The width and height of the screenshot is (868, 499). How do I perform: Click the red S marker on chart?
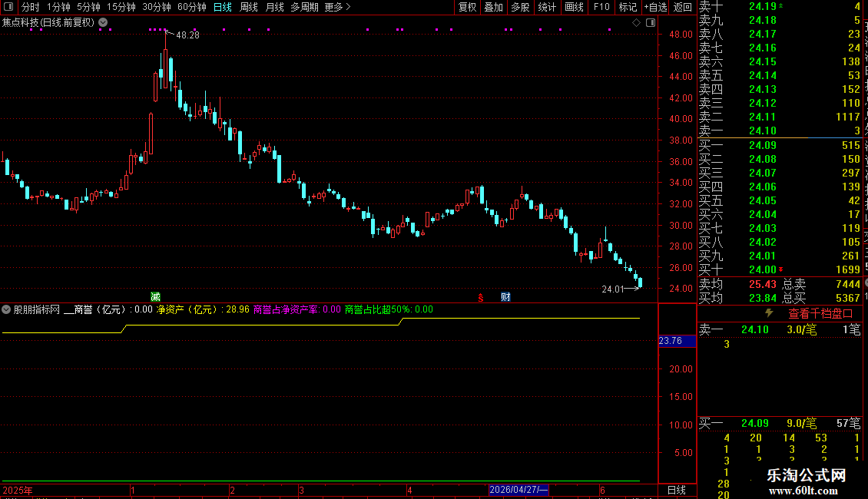point(481,298)
